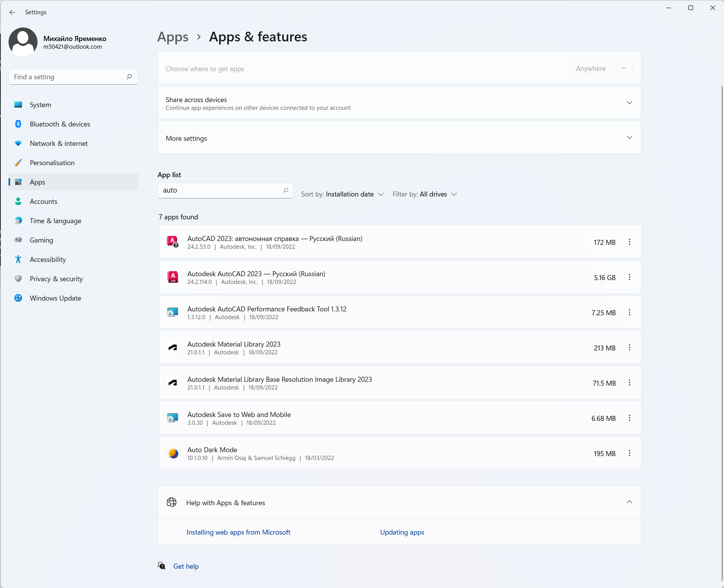Maximize the Settings window

point(691,8)
